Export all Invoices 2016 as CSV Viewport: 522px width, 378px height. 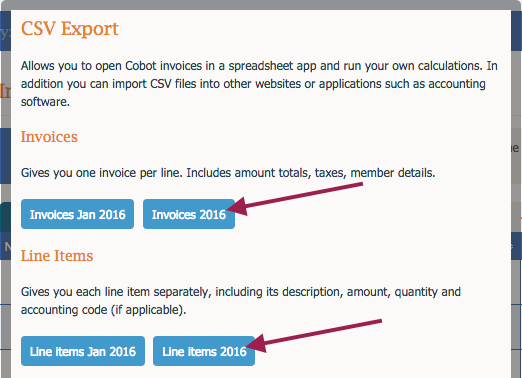[189, 214]
